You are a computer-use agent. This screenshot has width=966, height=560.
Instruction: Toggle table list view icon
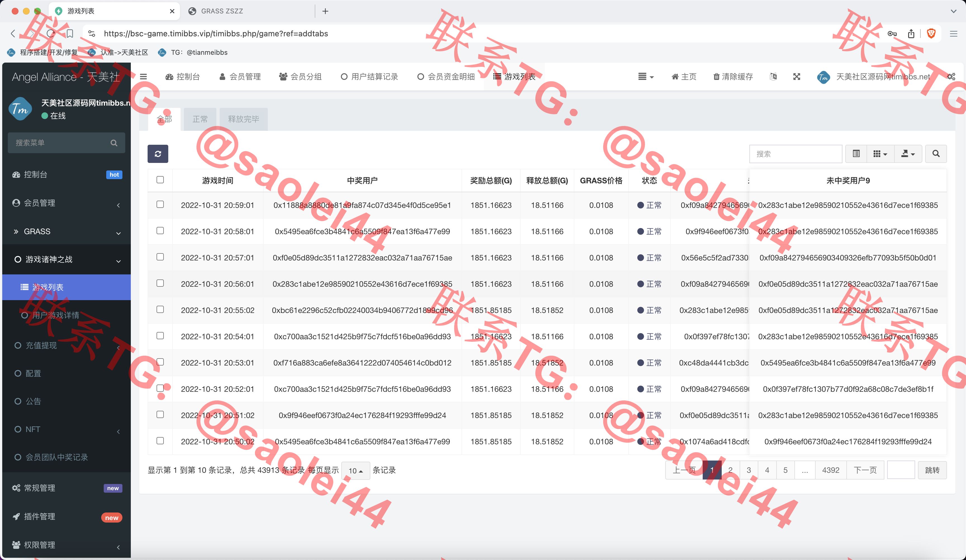856,154
